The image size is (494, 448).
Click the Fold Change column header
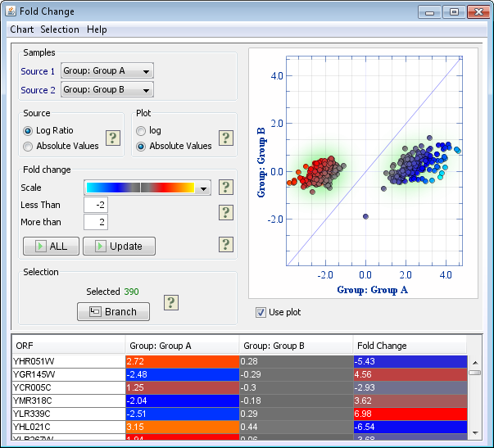tap(410, 346)
